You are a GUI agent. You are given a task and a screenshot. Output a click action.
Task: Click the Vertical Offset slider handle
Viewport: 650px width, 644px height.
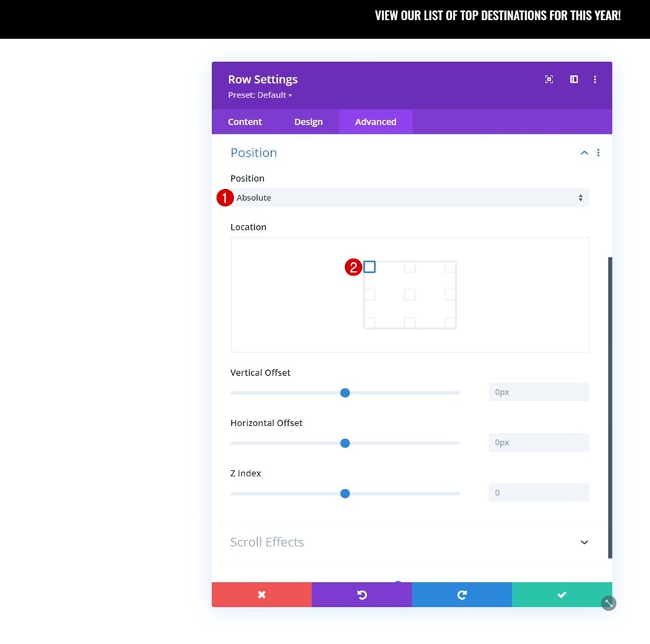coord(345,393)
